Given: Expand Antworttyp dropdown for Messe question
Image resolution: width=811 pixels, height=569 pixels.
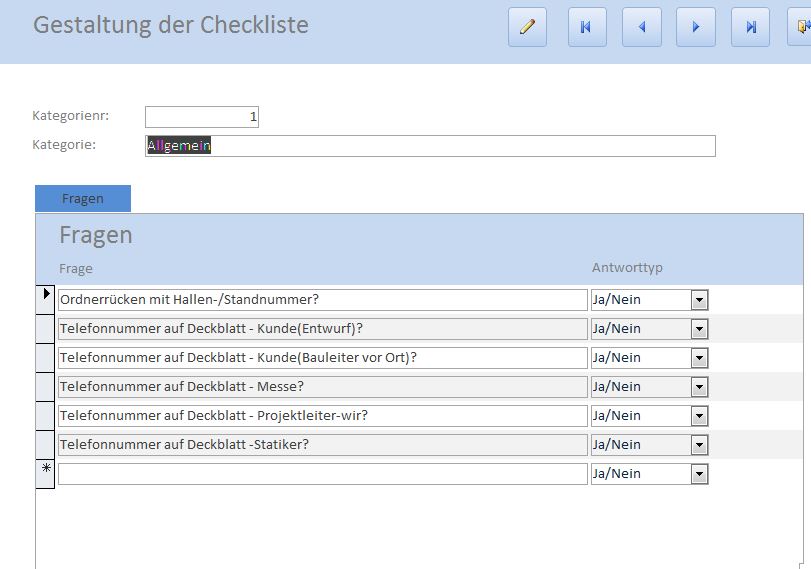Looking at the screenshot, I should coord(699,387).
